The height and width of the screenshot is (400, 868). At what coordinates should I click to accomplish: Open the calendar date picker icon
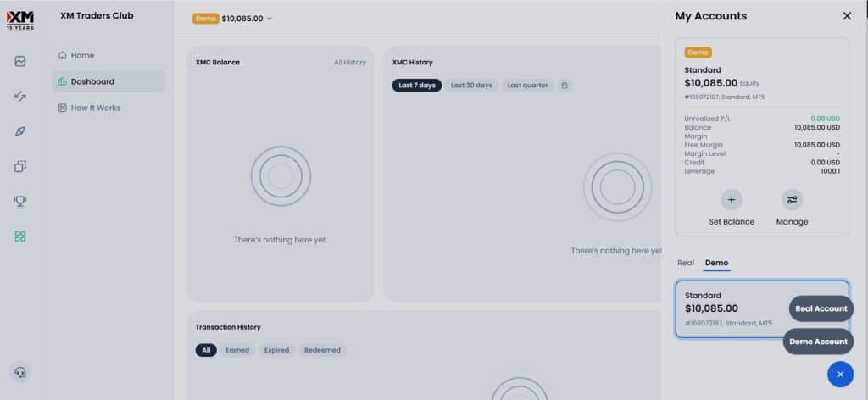[x=564, y=86]
